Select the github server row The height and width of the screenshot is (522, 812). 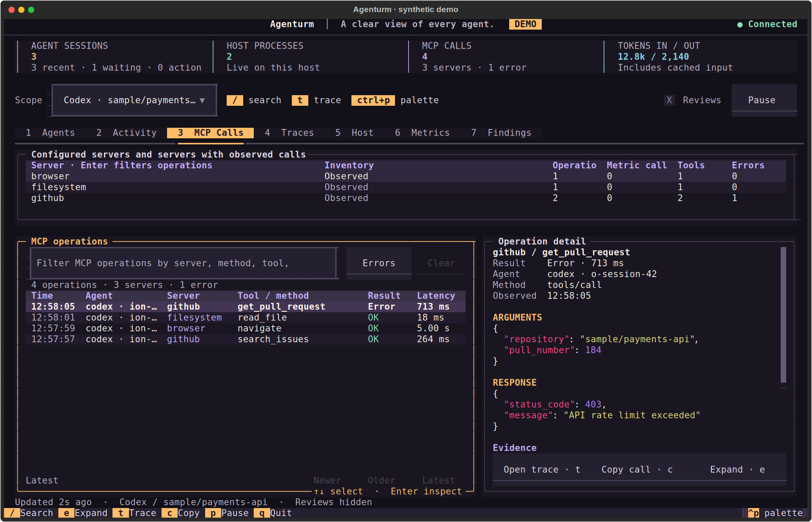pyautogui.click(x=406, y=198)
